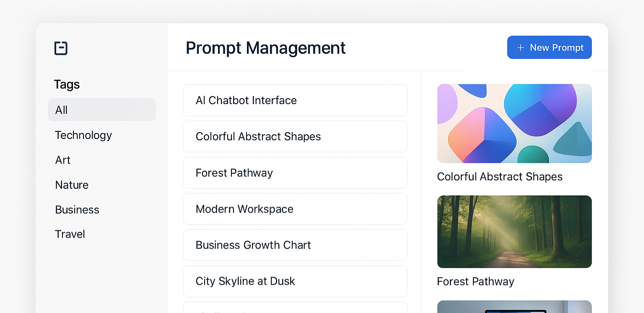Open the Business Growth Chart prompt
This screenshot has width=644, height=313.
point(295,245)
